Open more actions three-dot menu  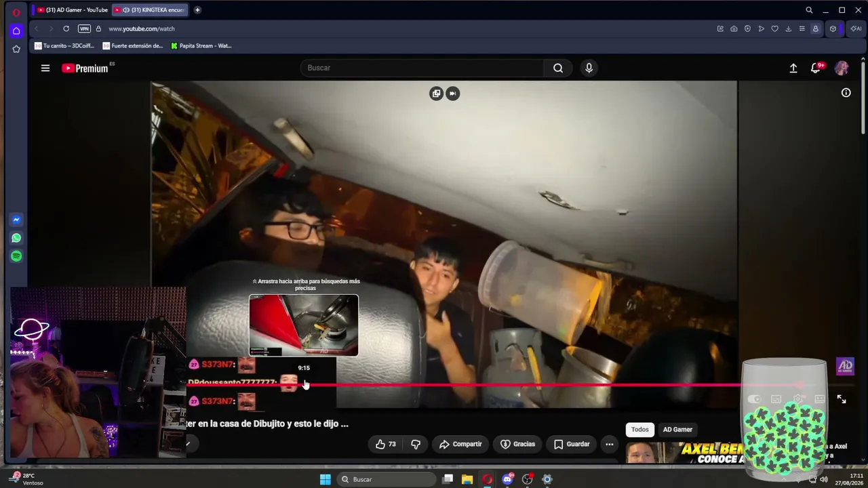tap(610, 444)
